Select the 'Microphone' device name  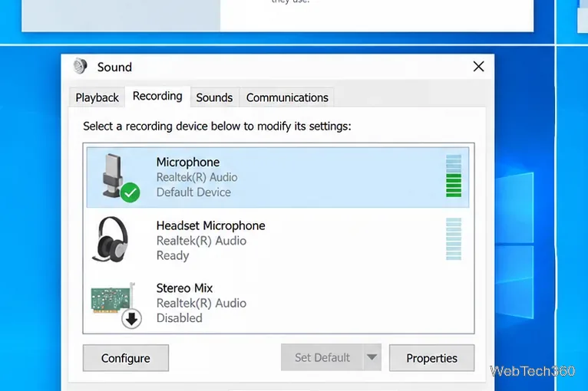tap(188, 163)
